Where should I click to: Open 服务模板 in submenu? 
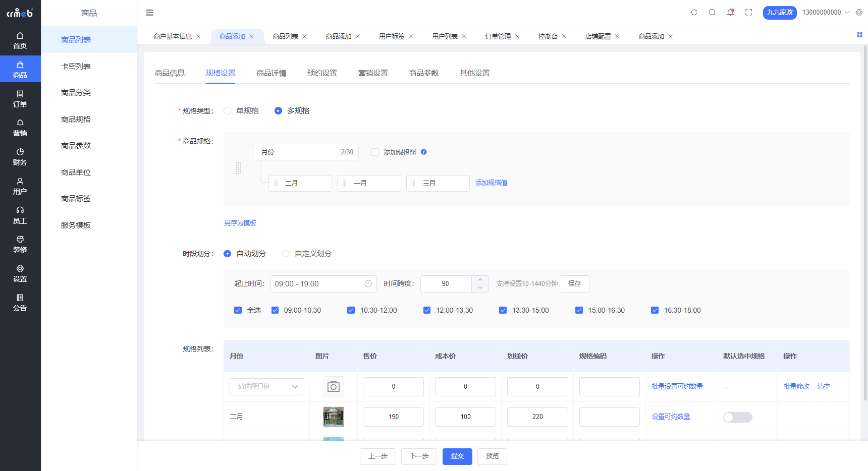coord(89,225)
